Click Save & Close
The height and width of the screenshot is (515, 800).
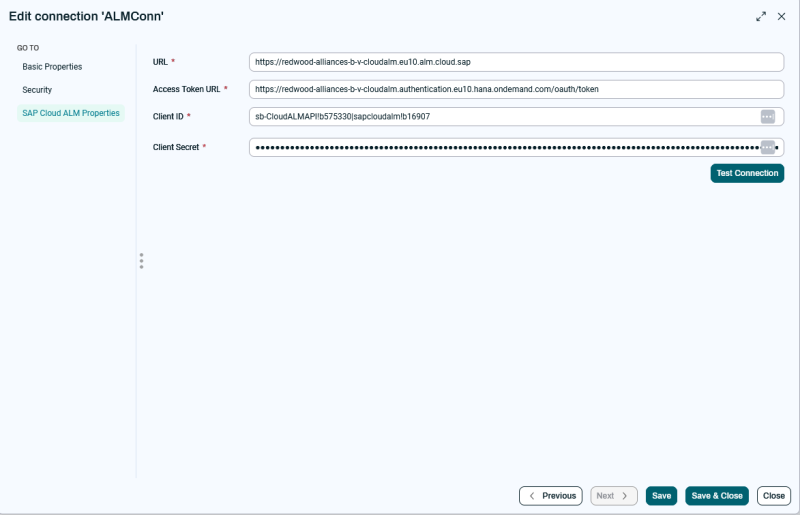tap(717, 496)
